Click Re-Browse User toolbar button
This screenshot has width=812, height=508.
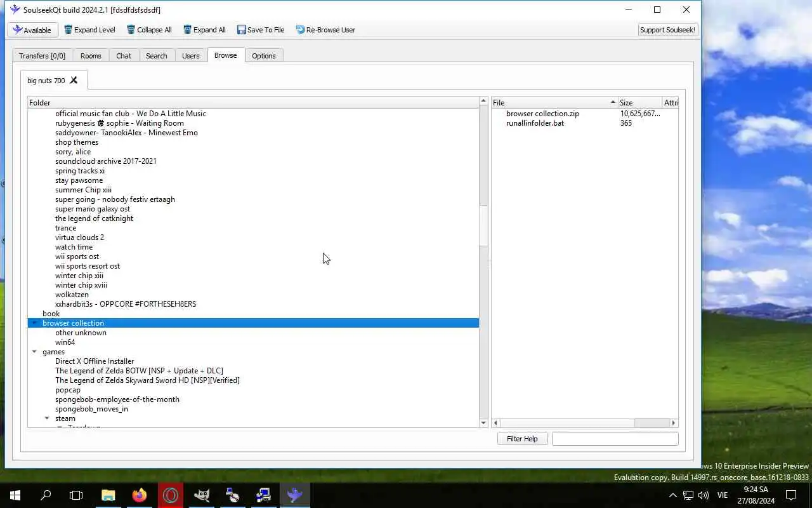tap(325, 30)
